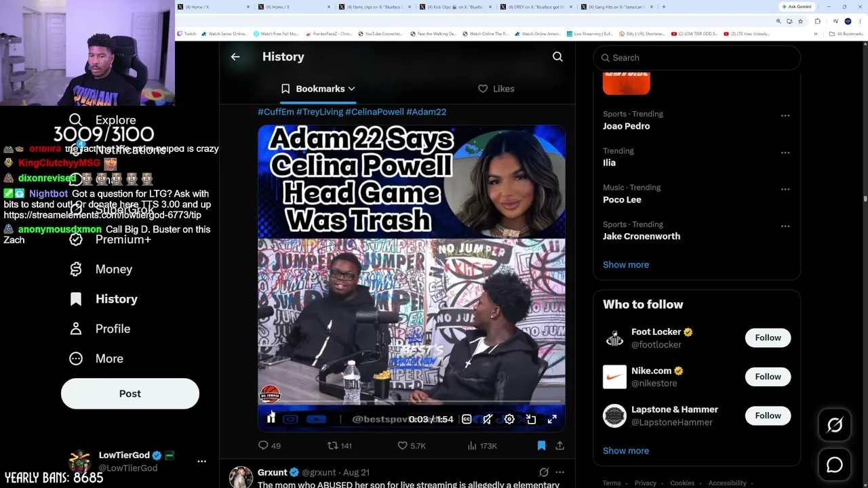Open the Jake Cronenworth trending topic
The width and height of the screenshot is (868, 488).
coord(642,236)
